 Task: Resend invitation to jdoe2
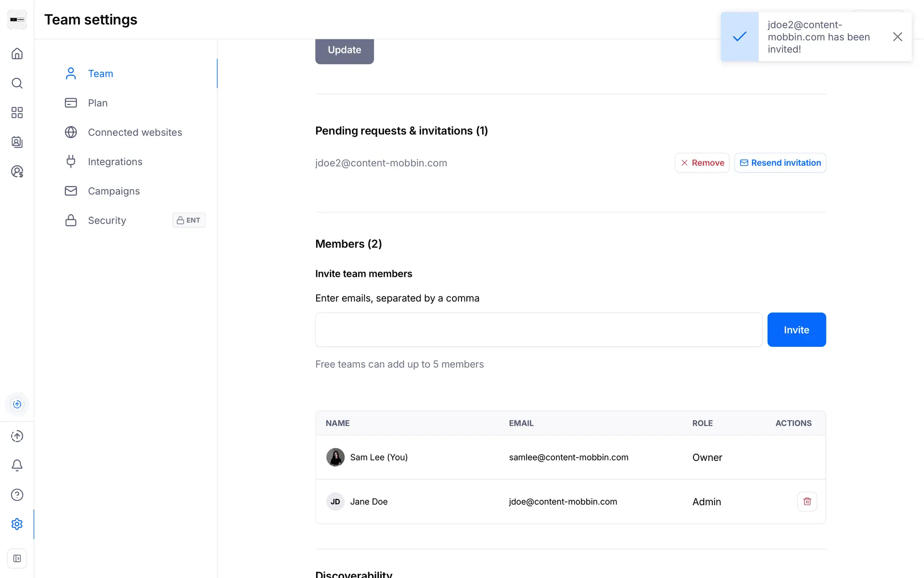[x=780, y=163]
